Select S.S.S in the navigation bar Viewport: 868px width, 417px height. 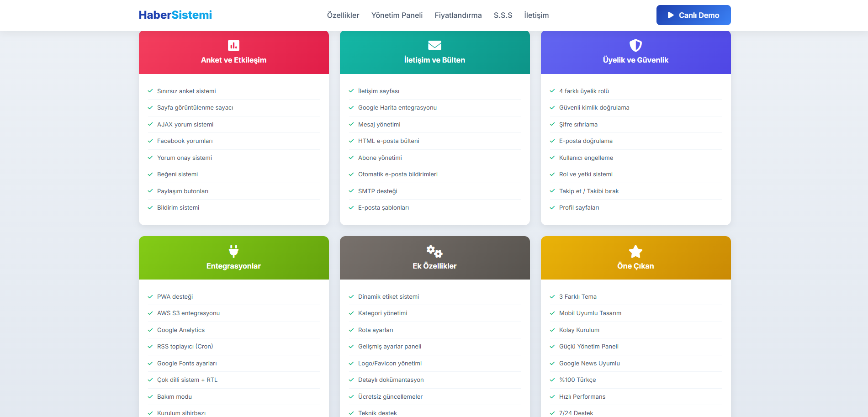pos(503,15)
